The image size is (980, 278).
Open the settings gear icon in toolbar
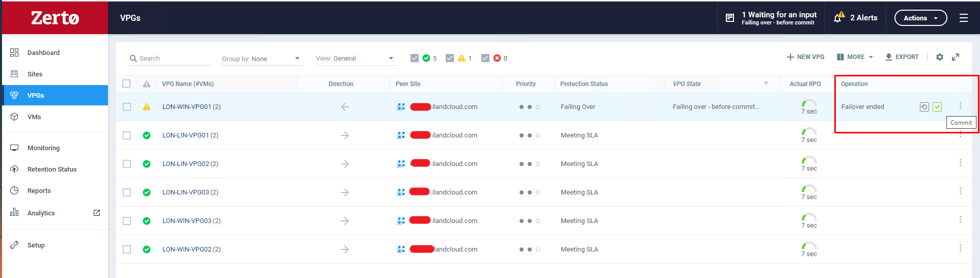pos(940,57)
